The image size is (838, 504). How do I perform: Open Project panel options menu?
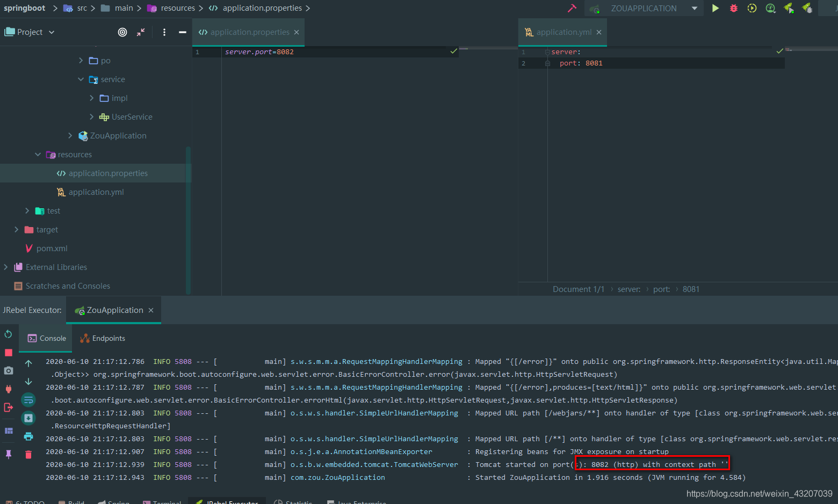pyautogui.click(x=164, y=32)
